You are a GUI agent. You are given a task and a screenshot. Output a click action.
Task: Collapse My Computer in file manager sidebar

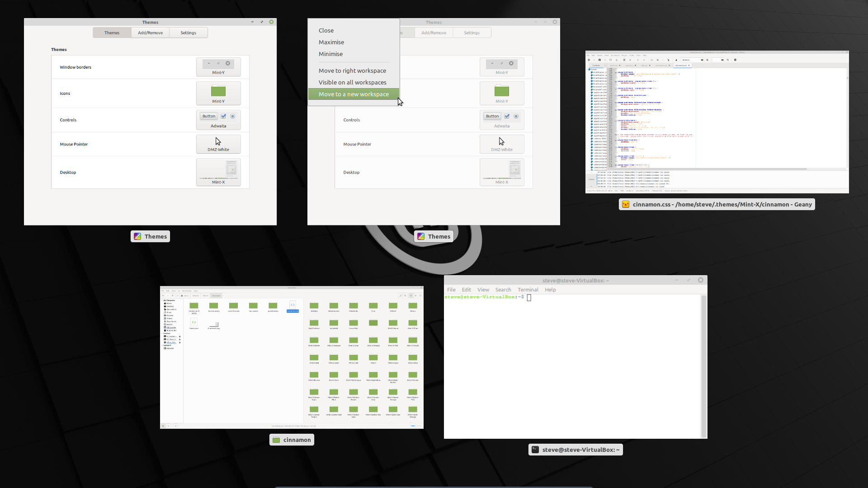pyautogui.click(x=162, y=300)
